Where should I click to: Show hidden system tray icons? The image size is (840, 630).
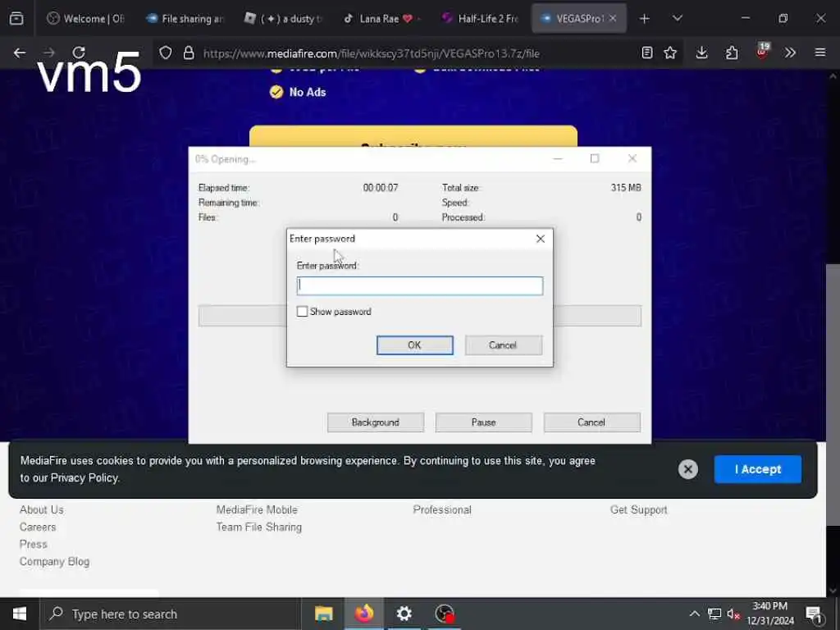point(694,614)
